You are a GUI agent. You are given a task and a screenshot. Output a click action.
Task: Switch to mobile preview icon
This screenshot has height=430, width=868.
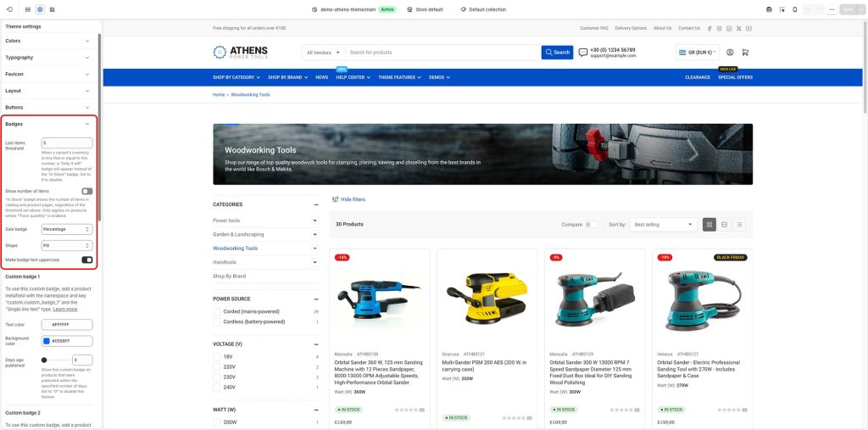pos(795,9)
